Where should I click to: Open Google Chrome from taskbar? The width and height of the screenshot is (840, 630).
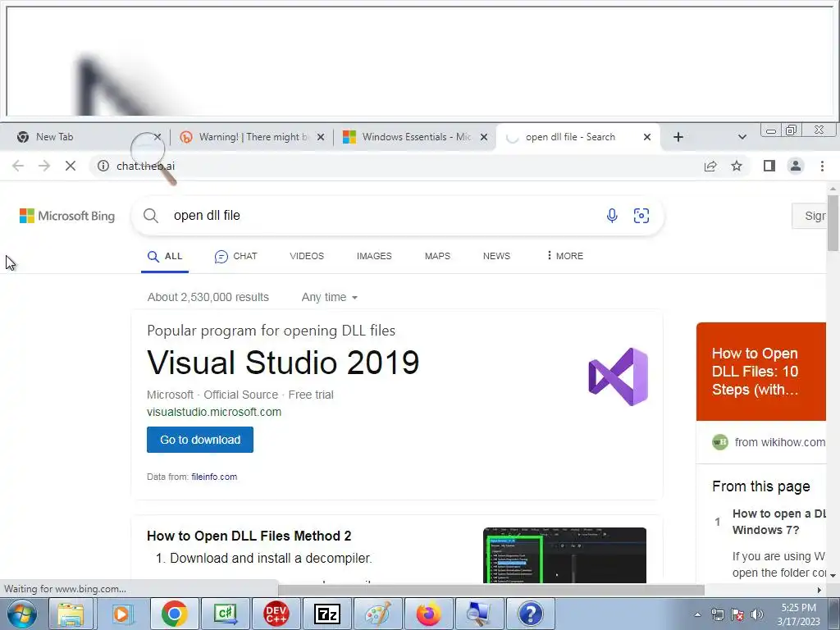coord(174,614)
